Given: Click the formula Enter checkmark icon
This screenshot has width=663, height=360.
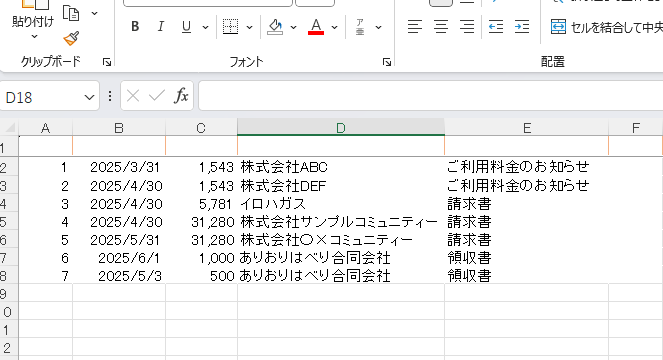Looking at the screenshot, I should [x=156, y=96].
